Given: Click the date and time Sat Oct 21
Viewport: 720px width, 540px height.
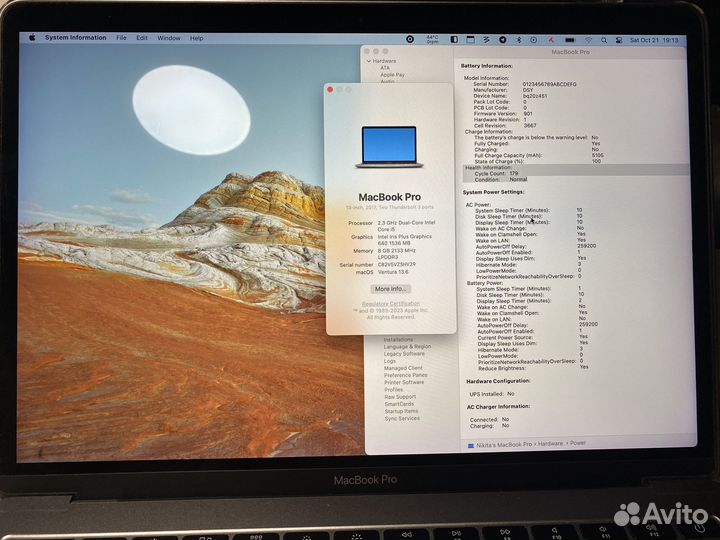Looking at the screenshot, I should click(x=654, y=40).
